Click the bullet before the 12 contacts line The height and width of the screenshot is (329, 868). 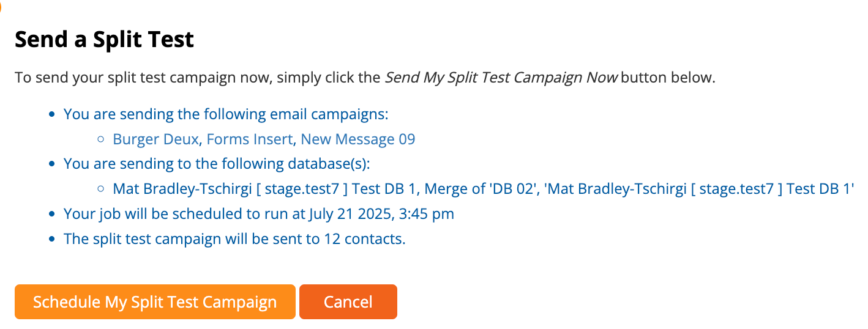click(x=52, y=239)
